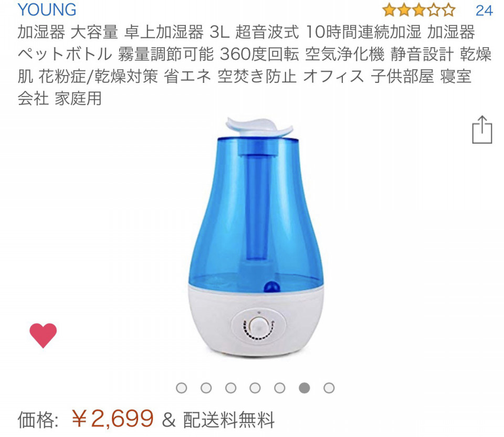Tap the white mist nozzle in photo
This screenshot has width=504, height=437.
259,126
